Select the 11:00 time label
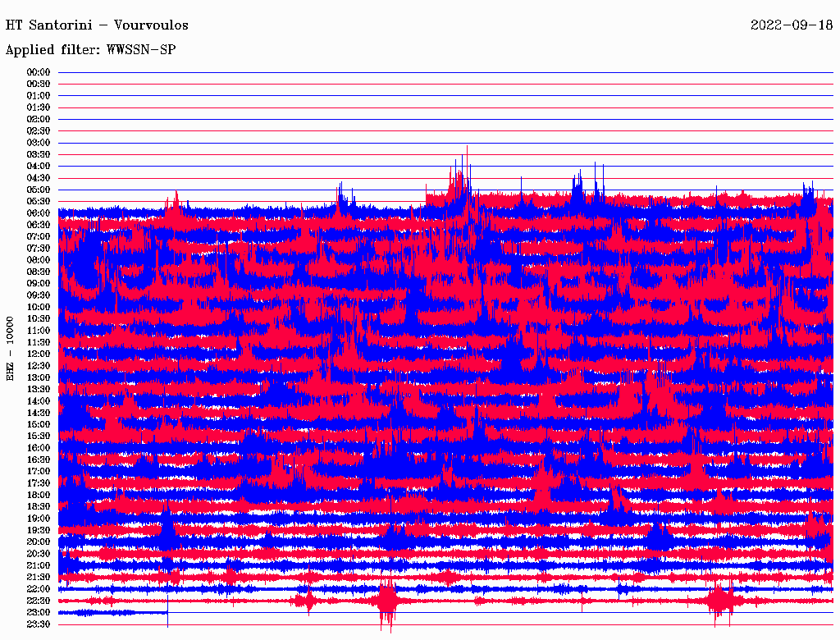Viewport: 840px width, 640px height. [x=39, y=331]
